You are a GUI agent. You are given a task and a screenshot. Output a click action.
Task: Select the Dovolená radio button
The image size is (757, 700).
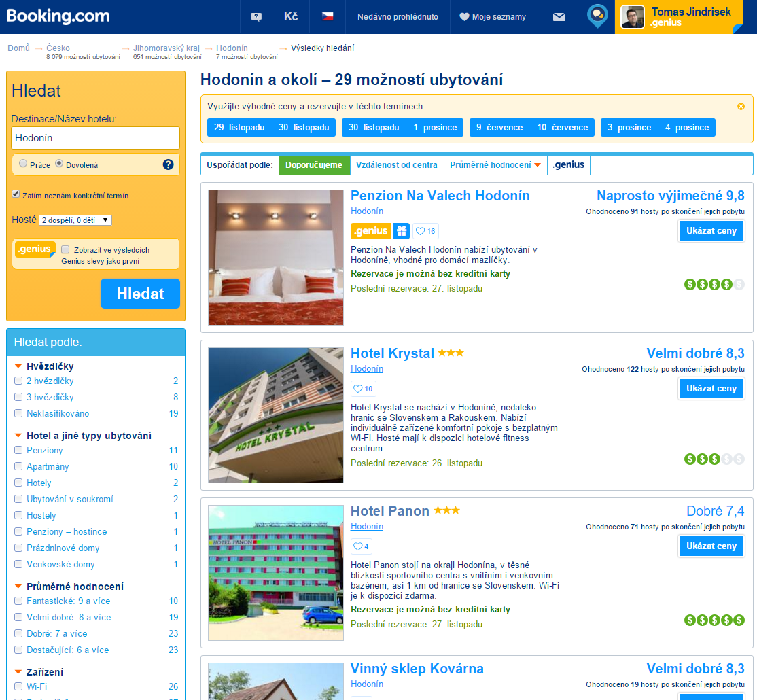coord(59,163)
